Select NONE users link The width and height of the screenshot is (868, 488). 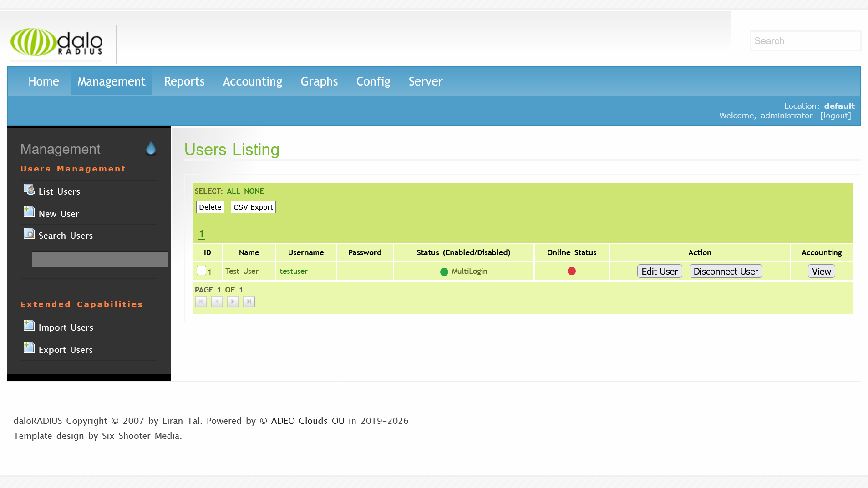(x=254, y=191)
